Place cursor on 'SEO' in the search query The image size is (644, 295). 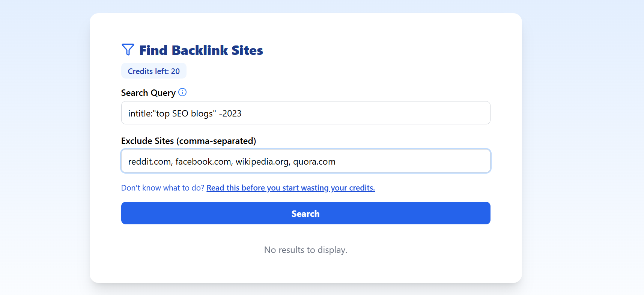[x=180, y=113]
